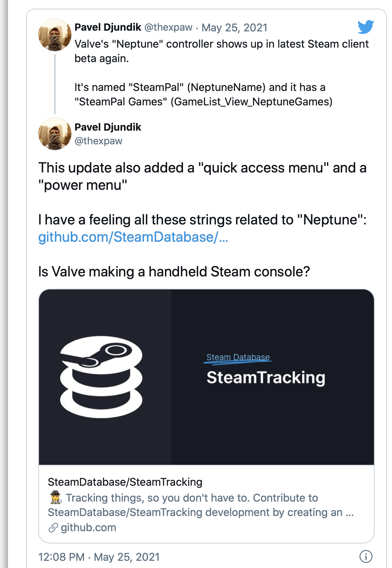Click the "Is Valve making a handheld" question text
Viewport: 392px width, 568px height.
(x=174, y=272)
